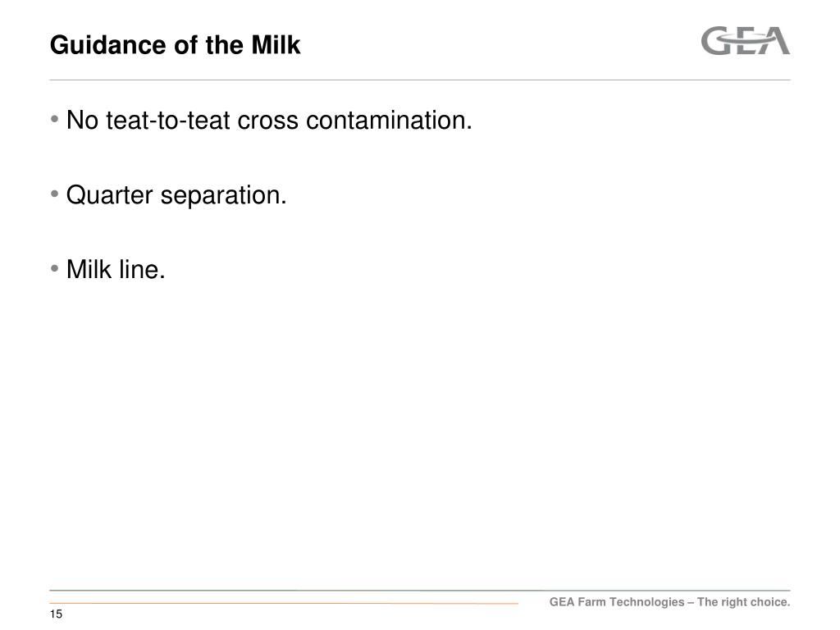Click the 'GEA Farm Technologies' footer text
840x630 pixels.
(x=617, y=602)
